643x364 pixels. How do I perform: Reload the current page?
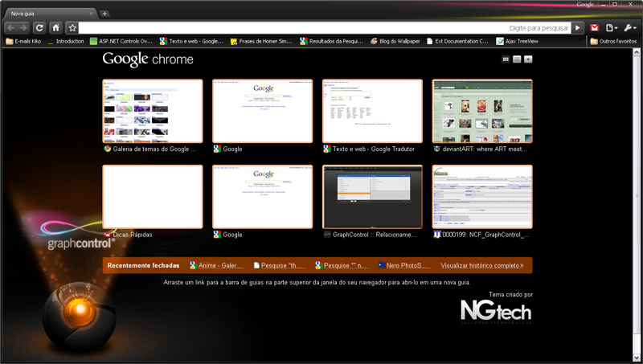[x=39, y=28]
